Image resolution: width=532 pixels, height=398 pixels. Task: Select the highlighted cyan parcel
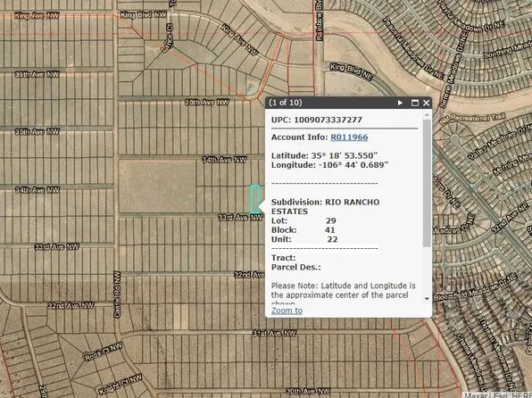click(x=255, y=199)
